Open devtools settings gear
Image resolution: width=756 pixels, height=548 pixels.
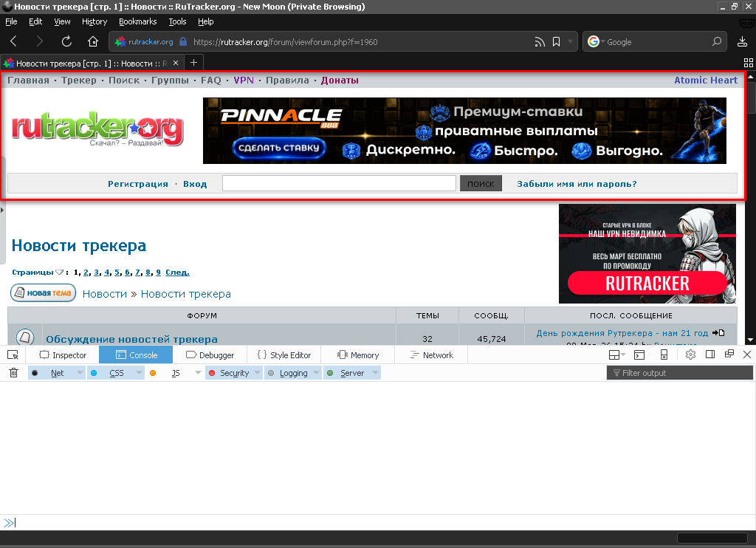click(x=690, y=355)
